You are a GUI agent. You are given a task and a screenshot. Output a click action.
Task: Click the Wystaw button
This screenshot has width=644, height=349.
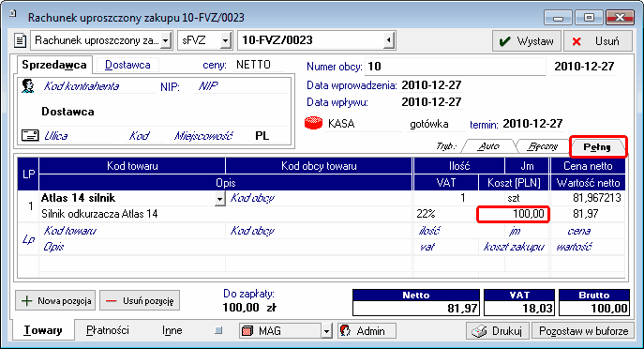[527, 41]
